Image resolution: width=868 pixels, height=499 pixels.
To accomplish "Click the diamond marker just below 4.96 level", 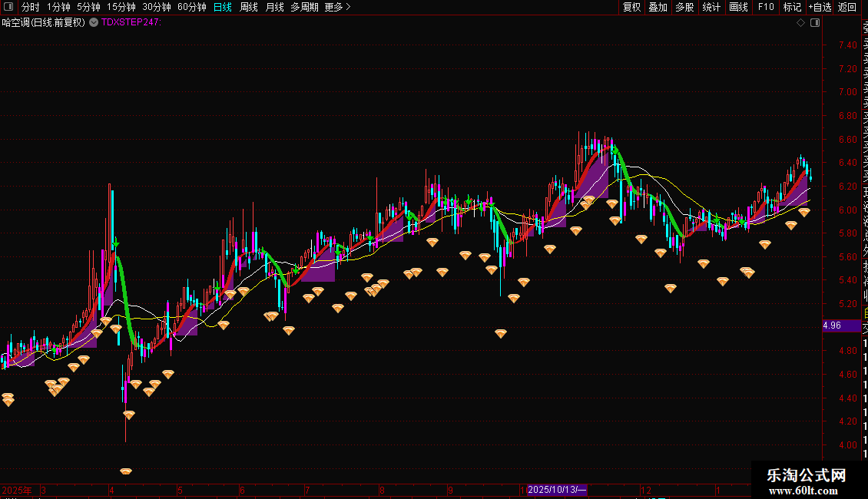I will pos(500,334).
